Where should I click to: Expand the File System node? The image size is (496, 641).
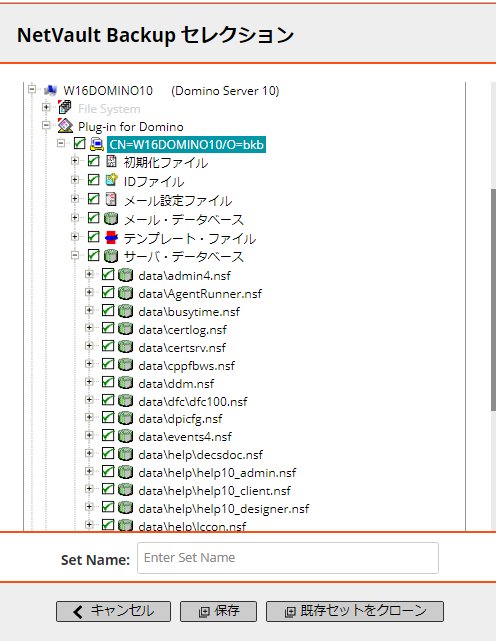[46, 107]
